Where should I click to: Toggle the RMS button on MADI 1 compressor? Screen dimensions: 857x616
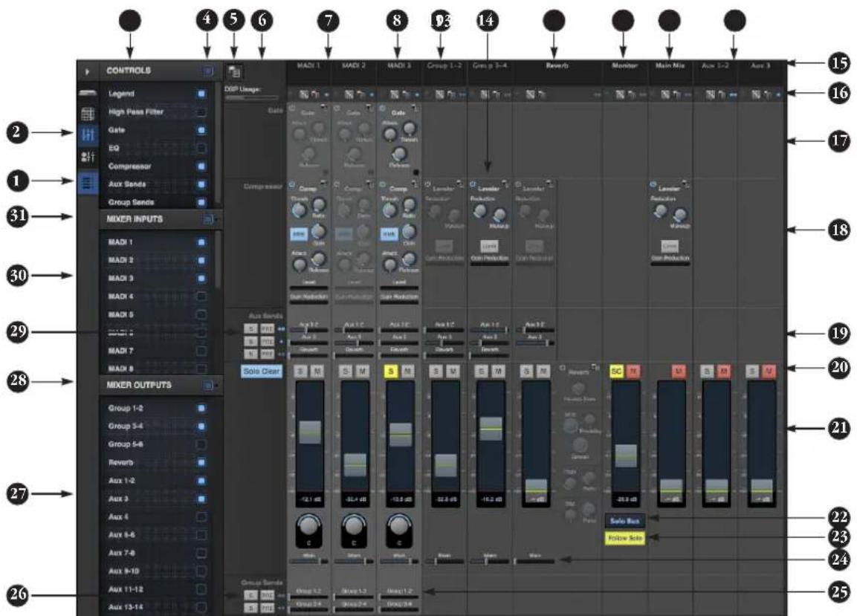click(x=298, y=234)
